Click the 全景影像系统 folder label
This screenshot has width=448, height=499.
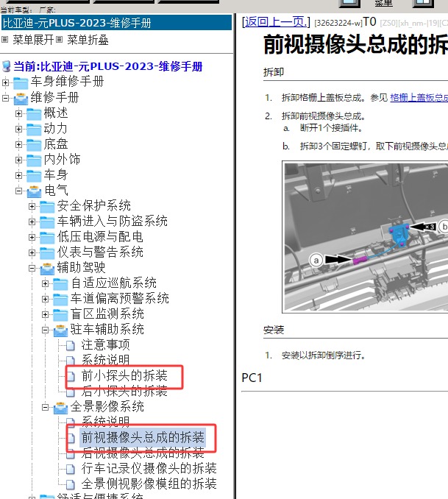[x=107, y=407]
